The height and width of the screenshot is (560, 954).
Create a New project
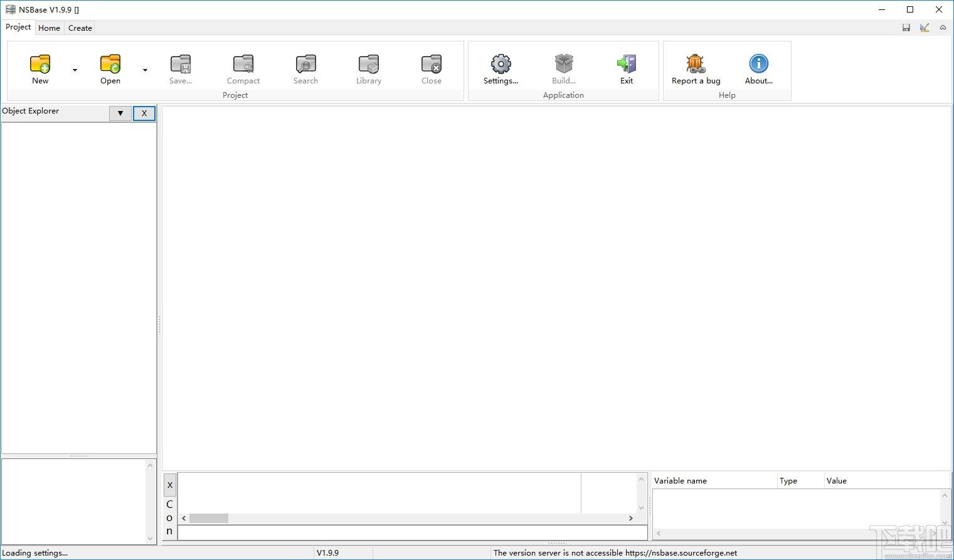coord(40,69)
